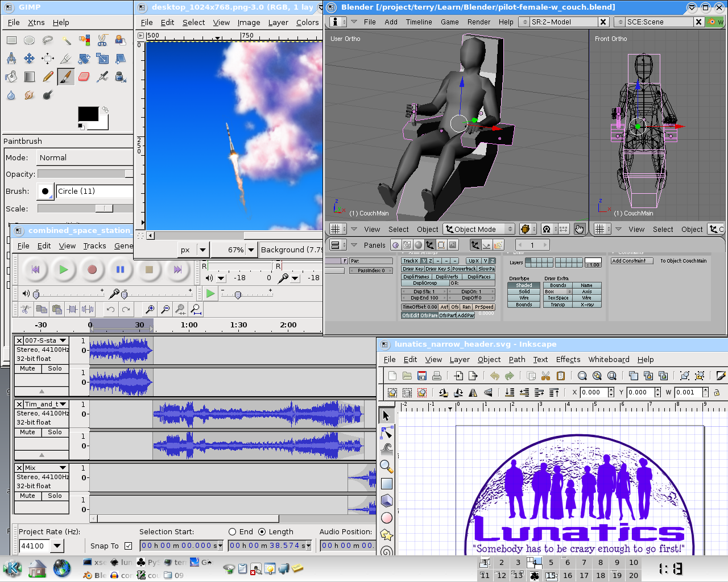The width and height of the screenshot is (728, 582).
Task: Open Blender Object Mode dropdown
Action: pos(479,229)
